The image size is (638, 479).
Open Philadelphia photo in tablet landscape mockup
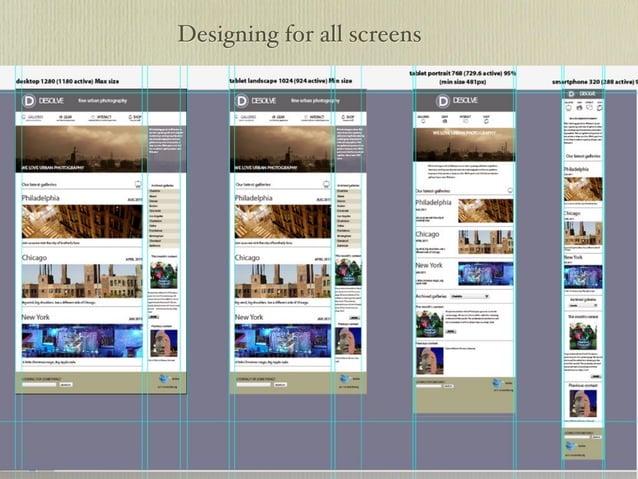click(281, 221)
